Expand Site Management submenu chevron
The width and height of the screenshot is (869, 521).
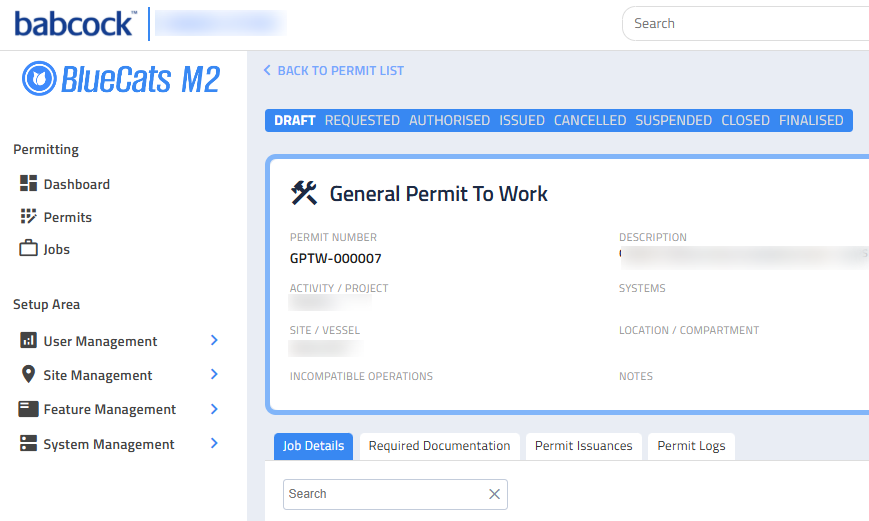tap(214, 375)
